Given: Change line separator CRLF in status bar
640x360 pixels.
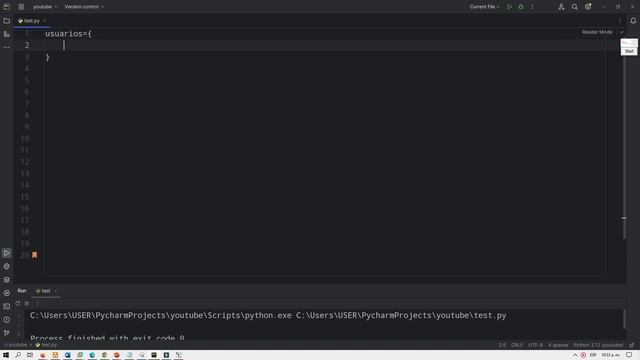Looking at the screenshot, I should 517,345.
